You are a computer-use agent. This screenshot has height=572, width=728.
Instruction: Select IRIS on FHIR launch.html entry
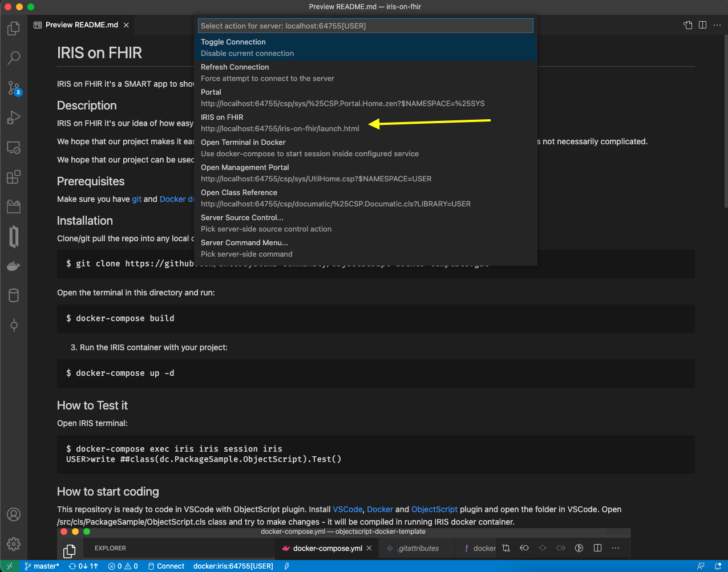365,123
